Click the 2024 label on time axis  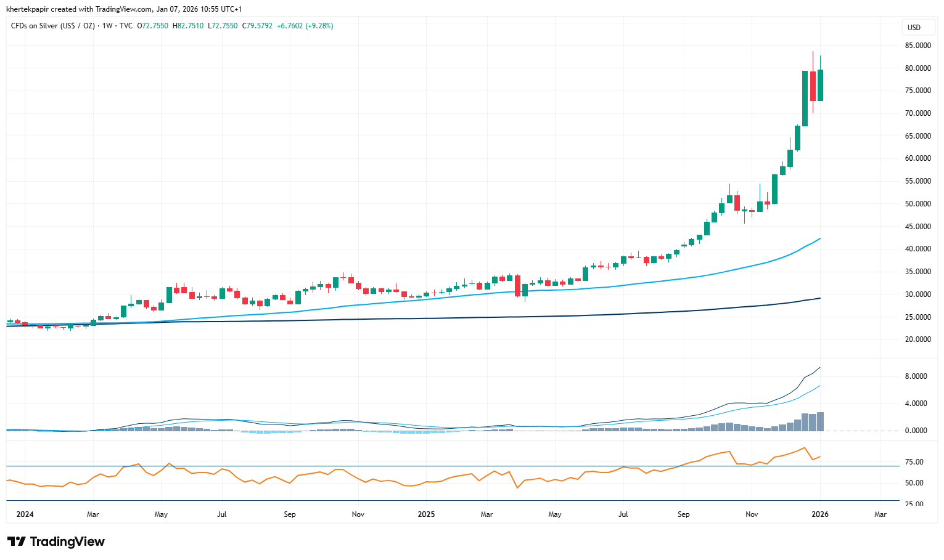click(25, 514)
